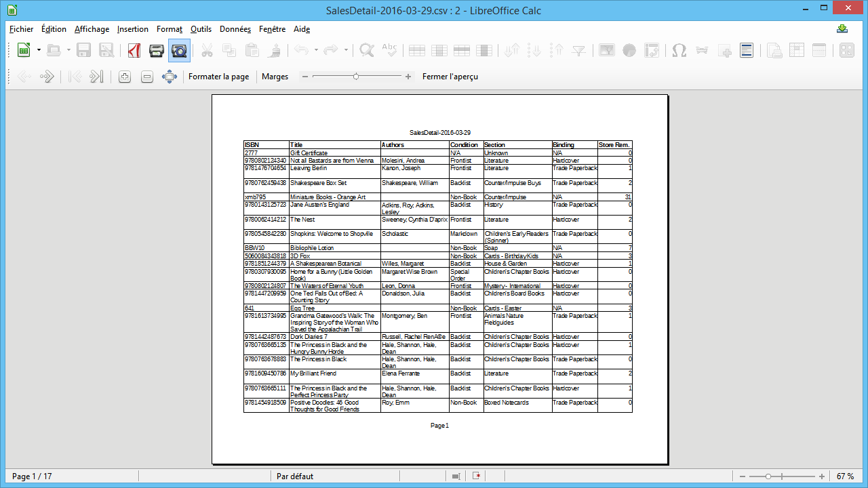The height and width of the screenshot is (488, 868).
Task: Open the Insertion menu
Action: point(132,29)
